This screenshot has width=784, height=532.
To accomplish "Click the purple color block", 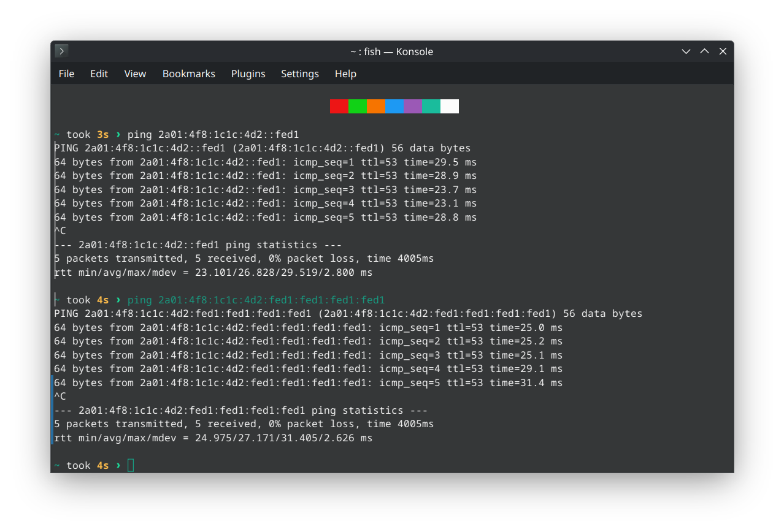I will (x=412, y=107).
